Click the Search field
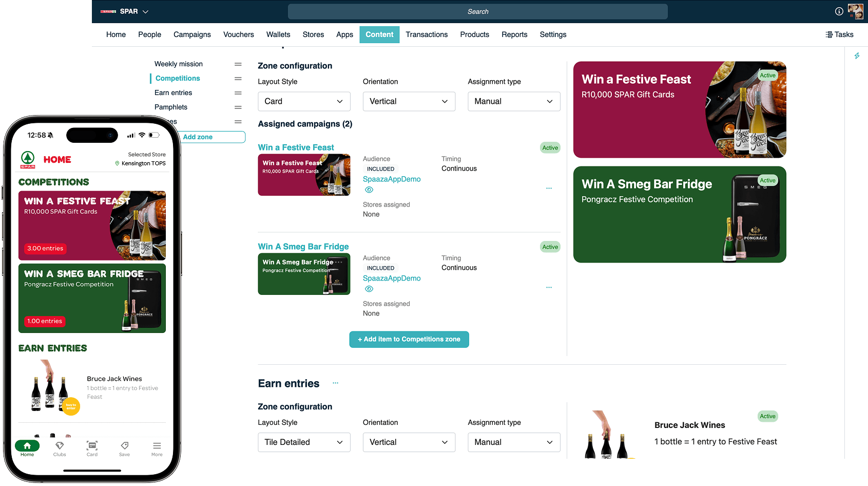Image resolution: width=868 pixels, height=486 pixels. tap(478, 11)
